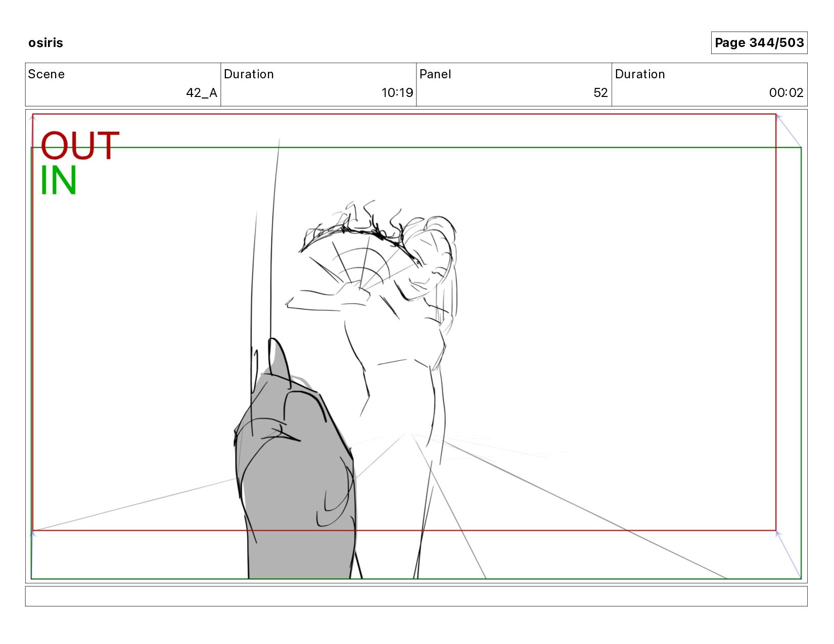
Task: Click the green 'IN' camera label
Action: pos(59,180)
